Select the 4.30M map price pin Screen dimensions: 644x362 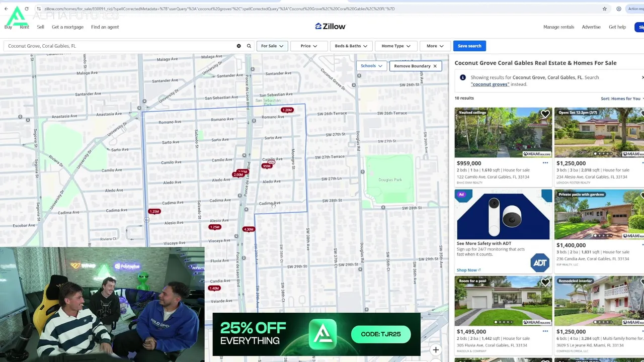[248, 229]
